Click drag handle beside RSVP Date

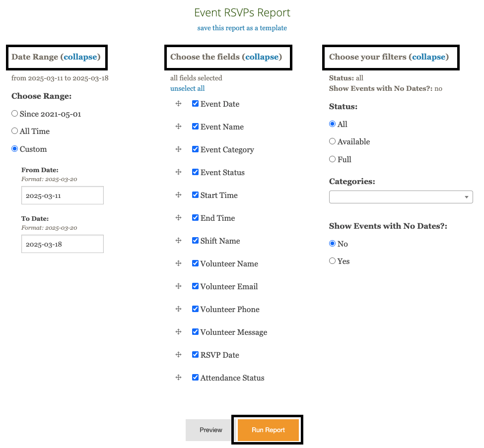[178, 355]
